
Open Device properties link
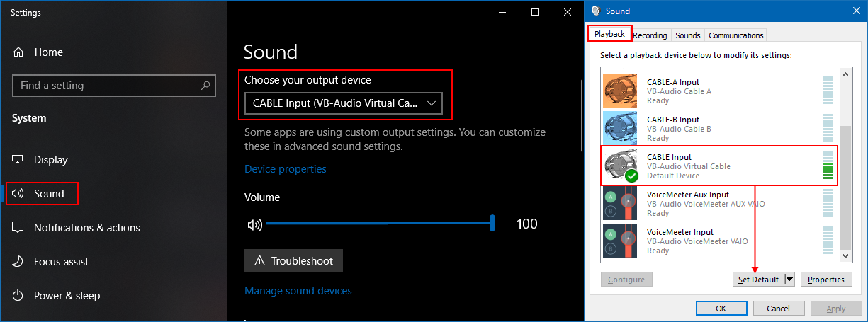[286, 169]
